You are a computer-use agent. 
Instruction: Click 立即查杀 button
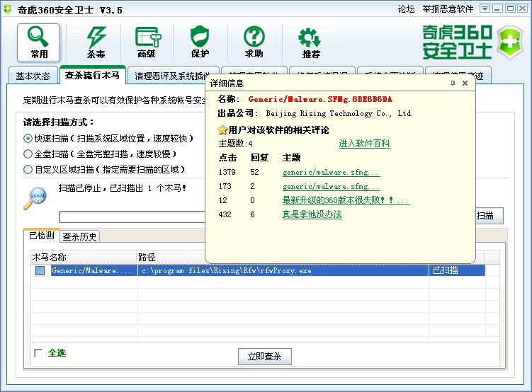click(265, 357)
